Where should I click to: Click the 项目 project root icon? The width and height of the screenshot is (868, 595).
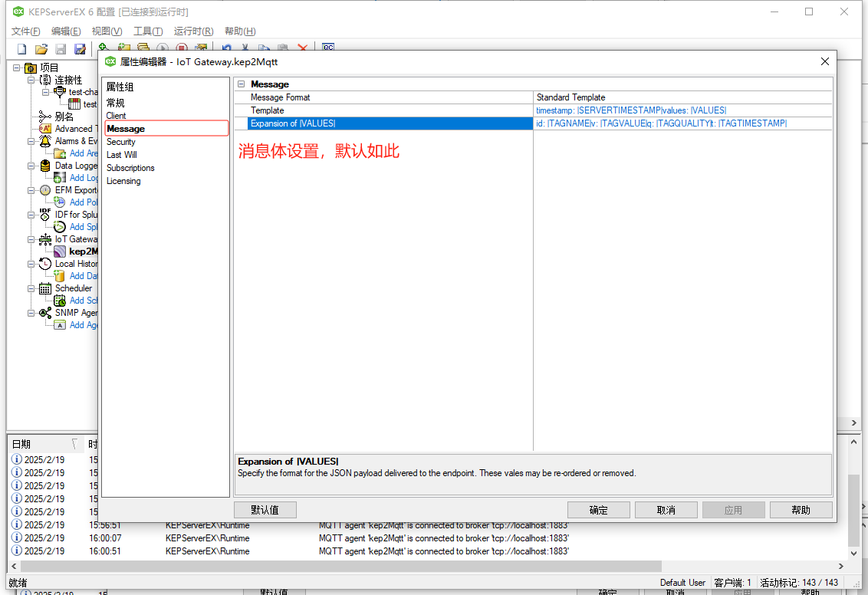pos(31,67)
